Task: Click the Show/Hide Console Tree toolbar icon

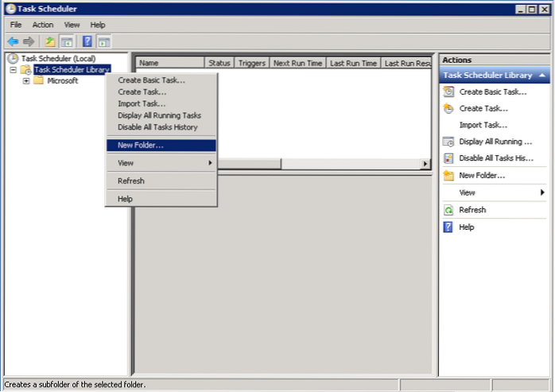Action: coord(67,41)
